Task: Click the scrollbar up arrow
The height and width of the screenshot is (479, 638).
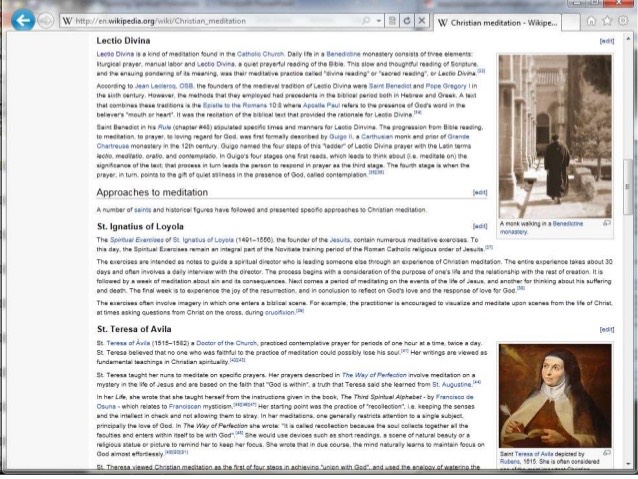Action: (628, 39)
